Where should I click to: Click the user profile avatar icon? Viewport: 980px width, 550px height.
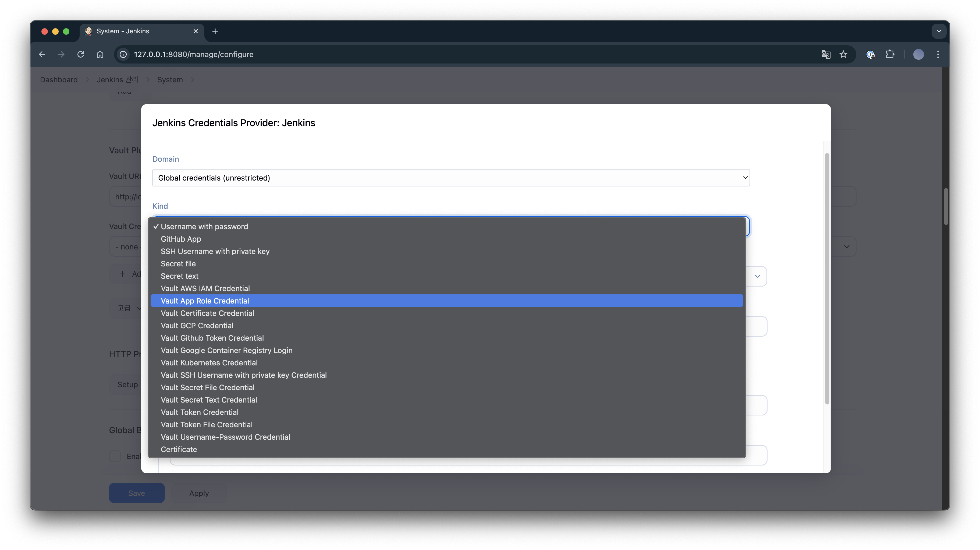(x=918, y=54)
